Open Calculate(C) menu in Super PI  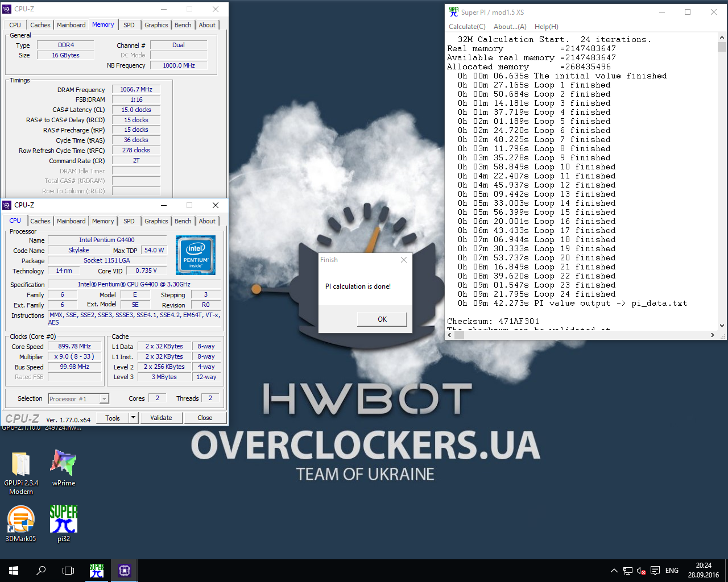(467, 27)
